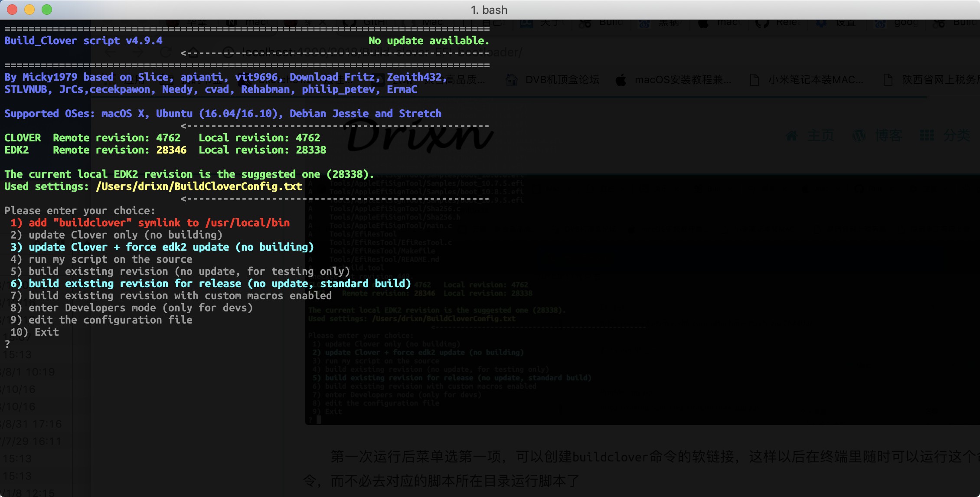Click the WordPress icon beside 博客

(x=859, y=136)
